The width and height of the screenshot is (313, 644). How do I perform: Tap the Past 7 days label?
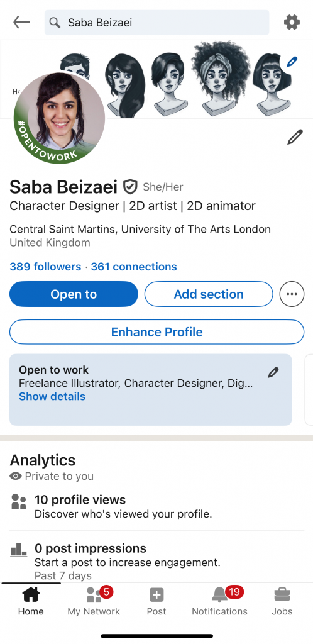click(63, 575)
